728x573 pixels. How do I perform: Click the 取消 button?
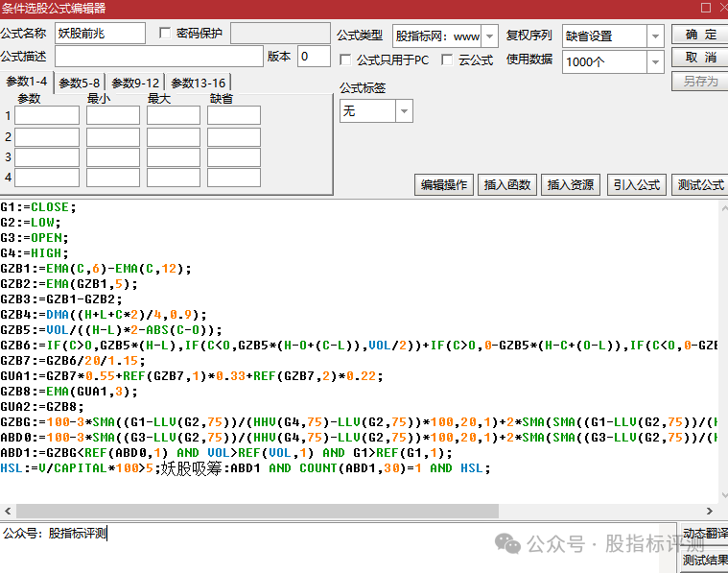[700, 58]
